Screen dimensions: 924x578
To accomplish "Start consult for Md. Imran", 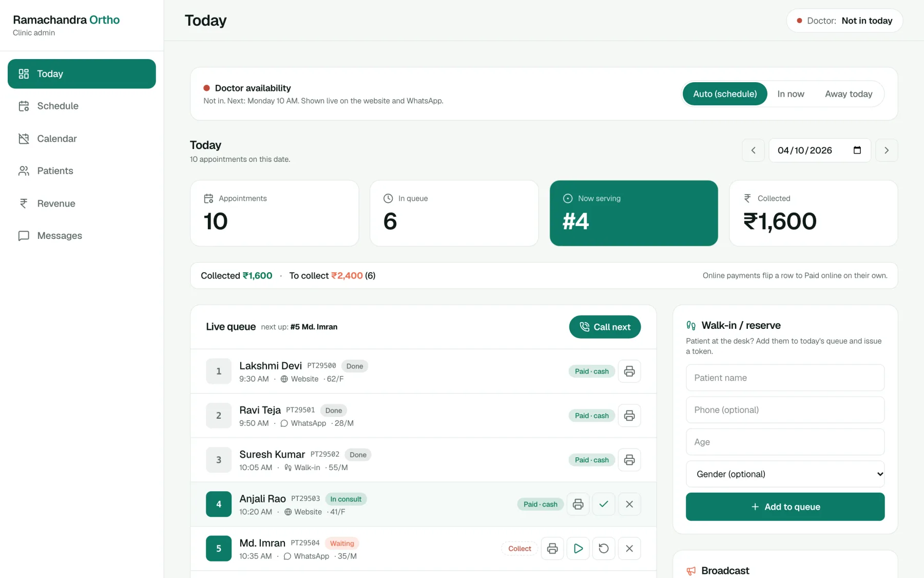I will click(x=578, y=548).
